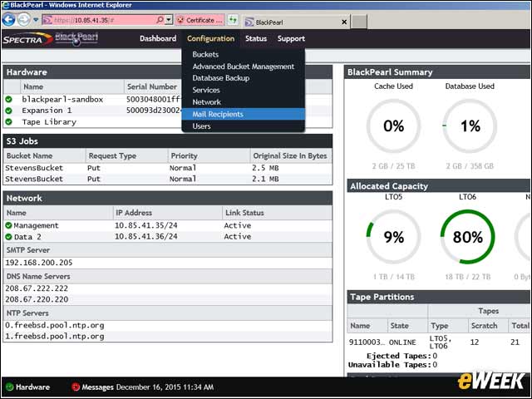Click the Hardware status icon in footer
Viewport: 532px width, 399px height.
(9, 387)
